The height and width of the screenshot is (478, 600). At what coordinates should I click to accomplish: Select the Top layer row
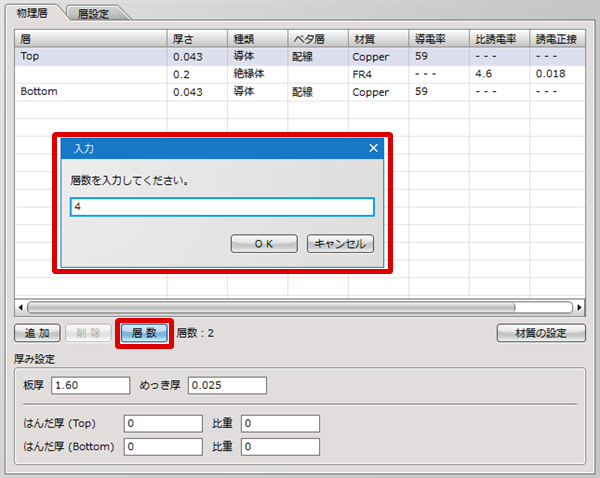point(90,57)
